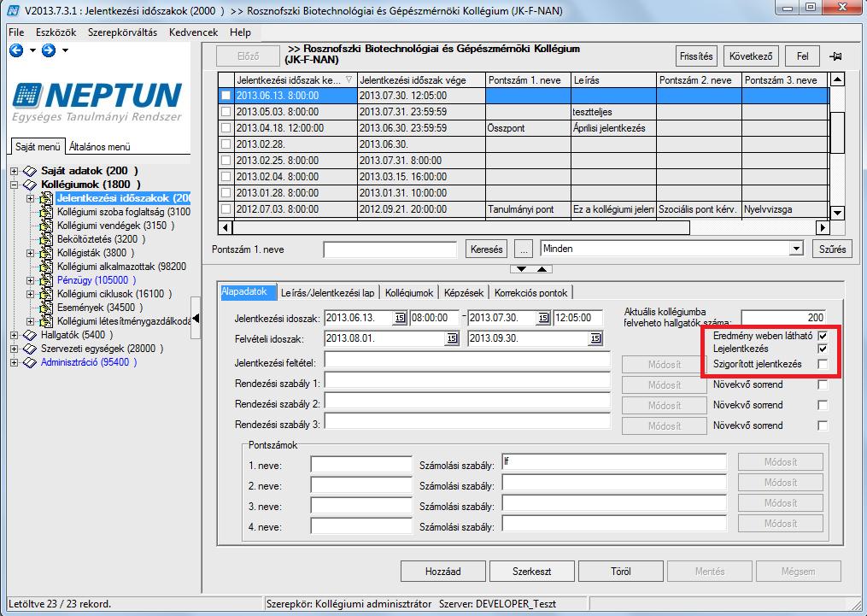Click the blue back navigation arrow
This screenshot has width=867, height=616.
[16, 51]
